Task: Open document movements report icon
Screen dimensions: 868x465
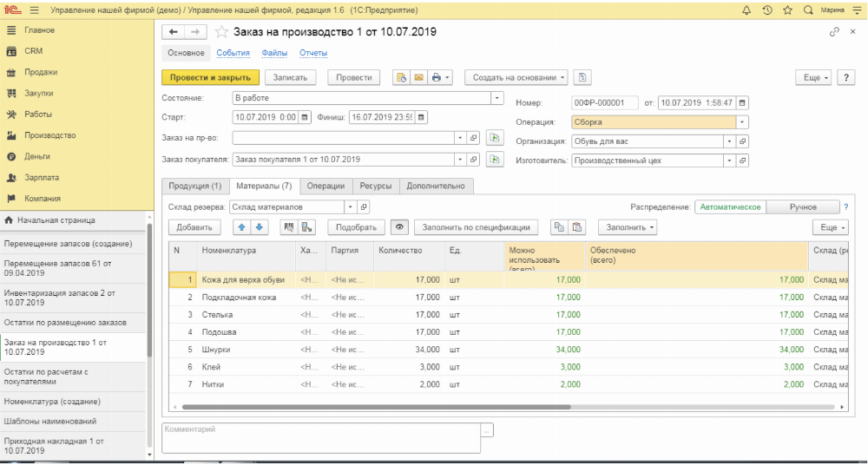Action: [x=401, y=77]
